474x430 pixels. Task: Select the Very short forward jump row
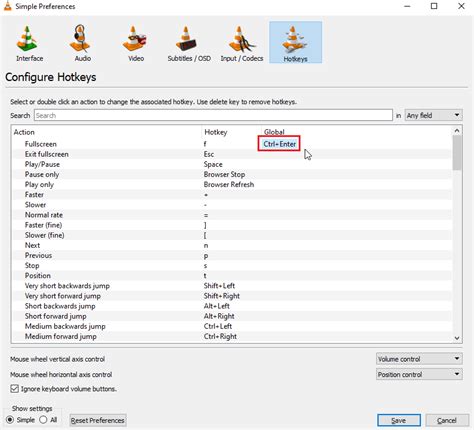pyautogui.click(x=232, y=296)
